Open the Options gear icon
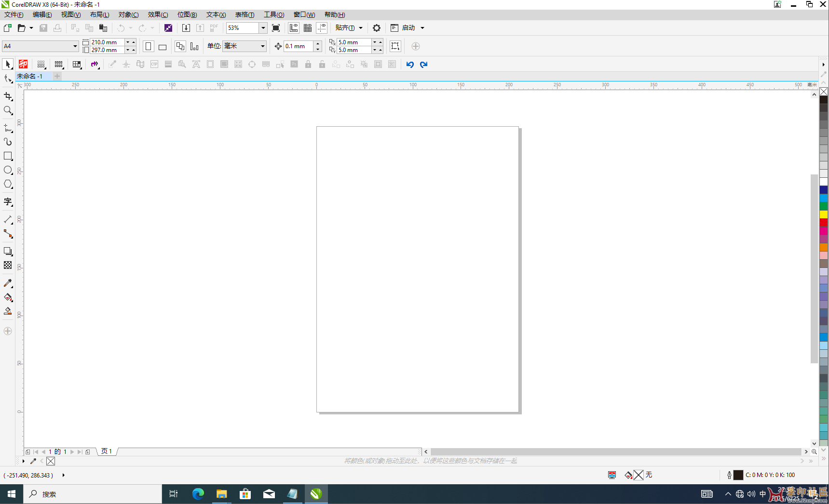Screen dimensions: 829x504 (377, 28)
